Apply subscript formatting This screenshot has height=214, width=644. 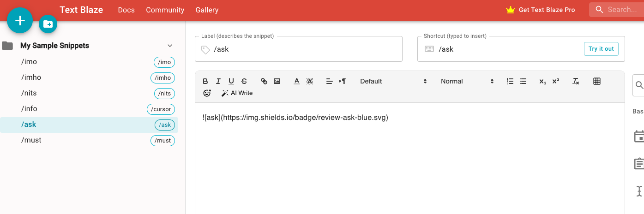pyautogui.click(x=543, y=81)
